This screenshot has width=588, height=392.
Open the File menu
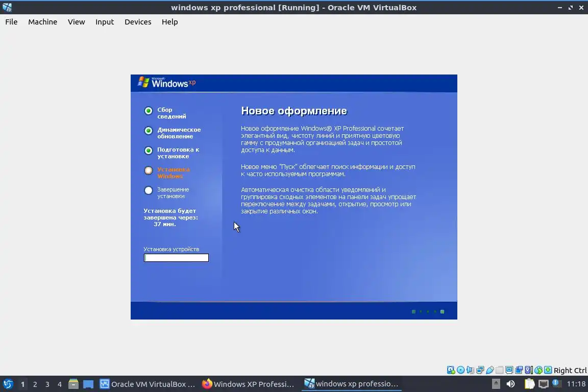click(11, 22)
